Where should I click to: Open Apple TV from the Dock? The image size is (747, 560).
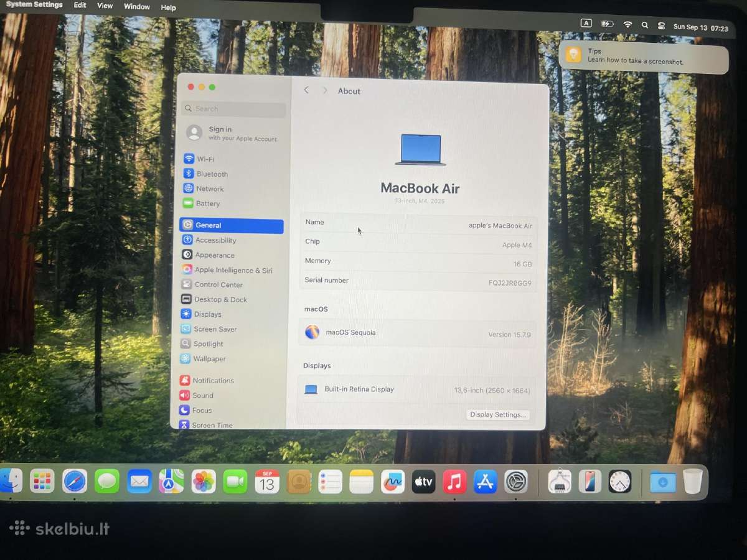(x=423, y=482)
